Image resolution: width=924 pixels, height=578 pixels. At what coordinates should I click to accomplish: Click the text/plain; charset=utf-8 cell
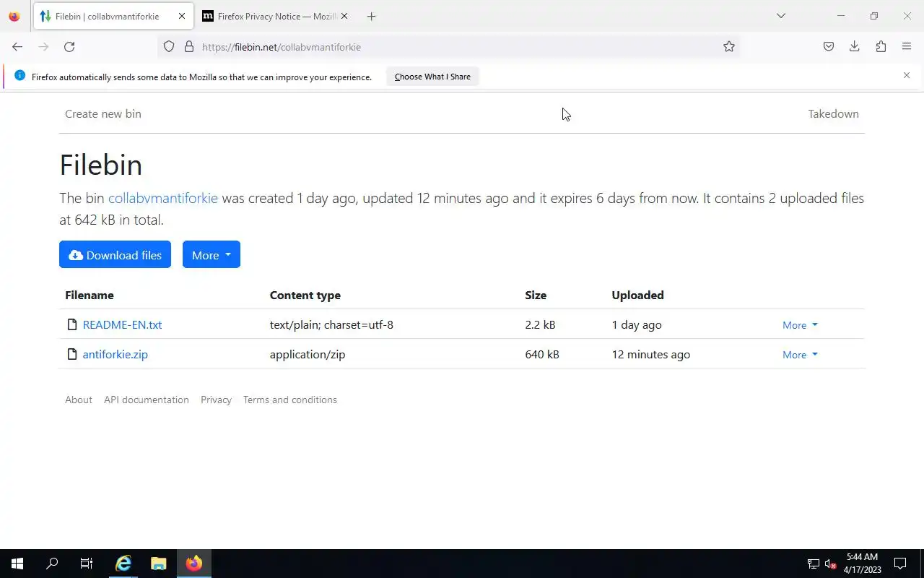[331, 324]
